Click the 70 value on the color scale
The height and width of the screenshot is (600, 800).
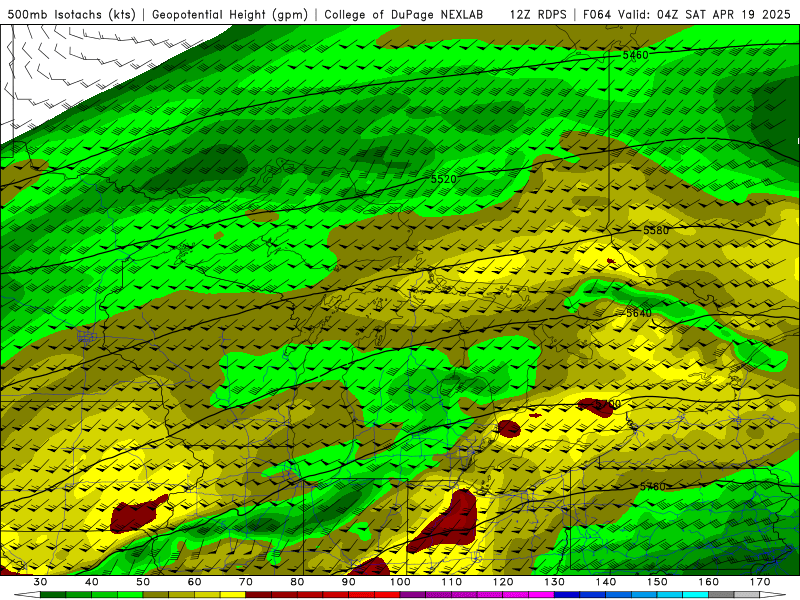tap(246, 582)
